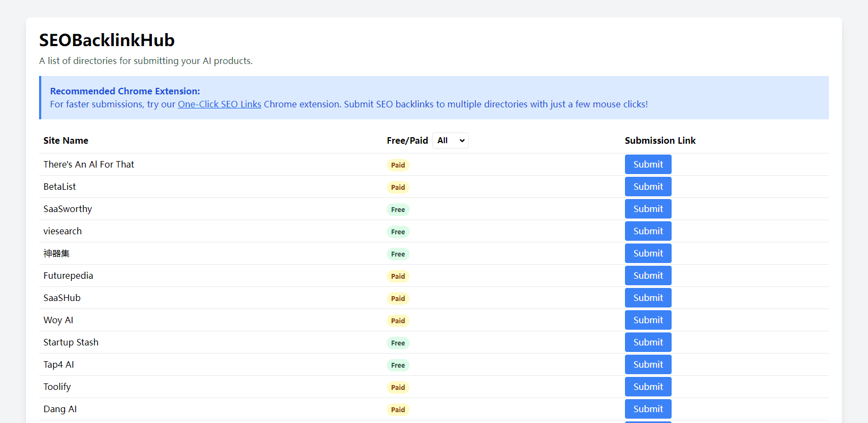
Task: Click the Startup Stash site name
Action: (x=71, y=342)
